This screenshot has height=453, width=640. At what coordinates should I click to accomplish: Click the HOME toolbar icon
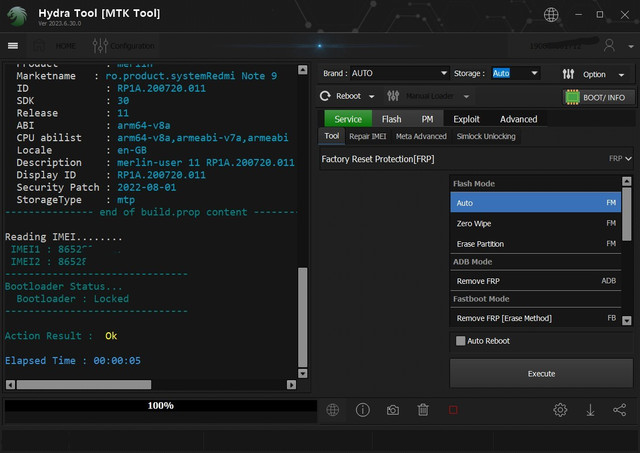click(x=39, y=45)
